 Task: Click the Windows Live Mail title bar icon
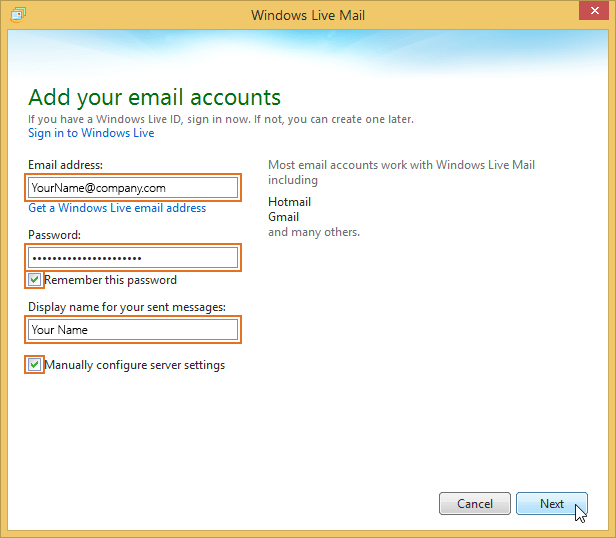point(18,15)
